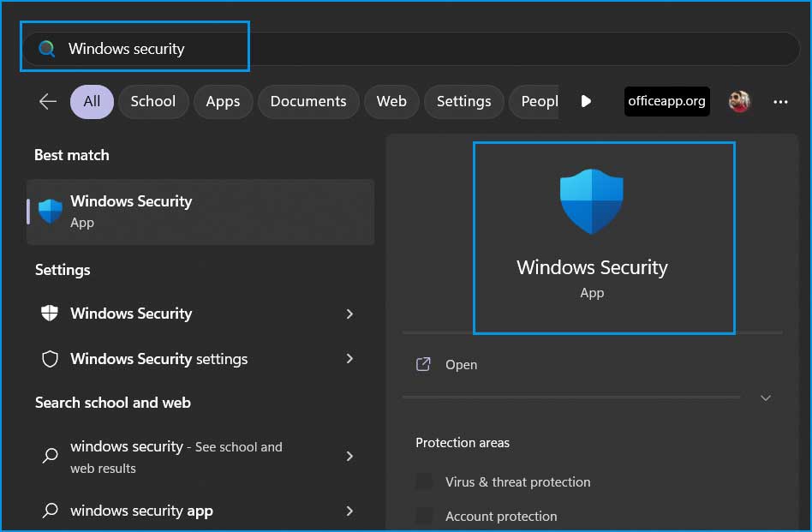Switch to the Apps filter tab
Image resolution: width=812 pixels, height=532 pixels.
[x=223, y=102]
